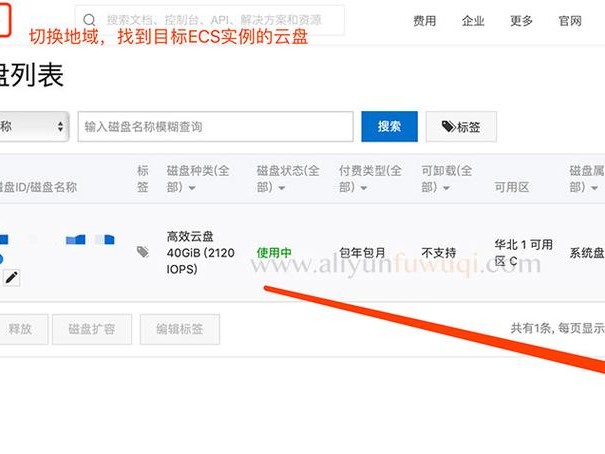Open the 更多 menu
605x454 pixels.
521,21
